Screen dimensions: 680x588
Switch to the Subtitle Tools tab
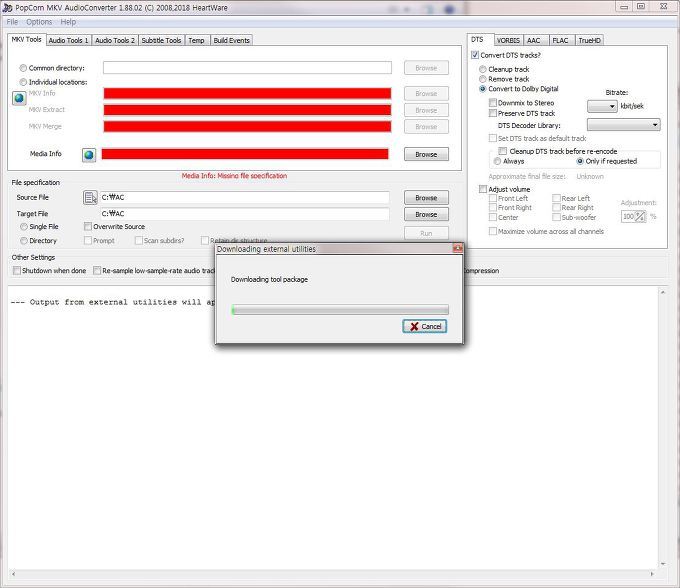(x=161, y=40)
